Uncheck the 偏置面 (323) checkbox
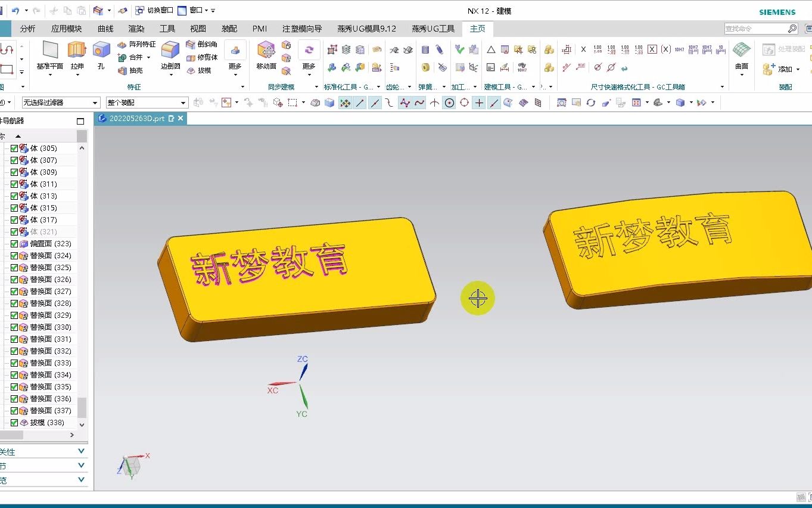 click(x=14, y=243)
